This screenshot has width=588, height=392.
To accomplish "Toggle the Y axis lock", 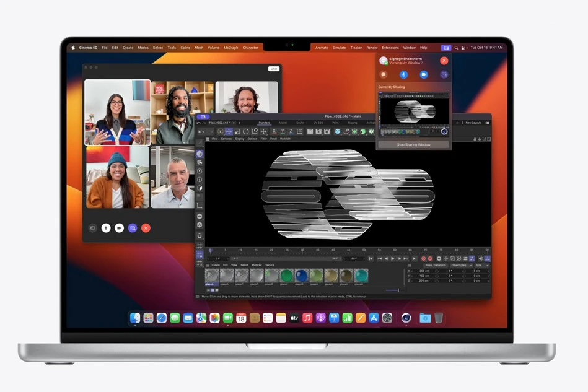I will [283, 131].
